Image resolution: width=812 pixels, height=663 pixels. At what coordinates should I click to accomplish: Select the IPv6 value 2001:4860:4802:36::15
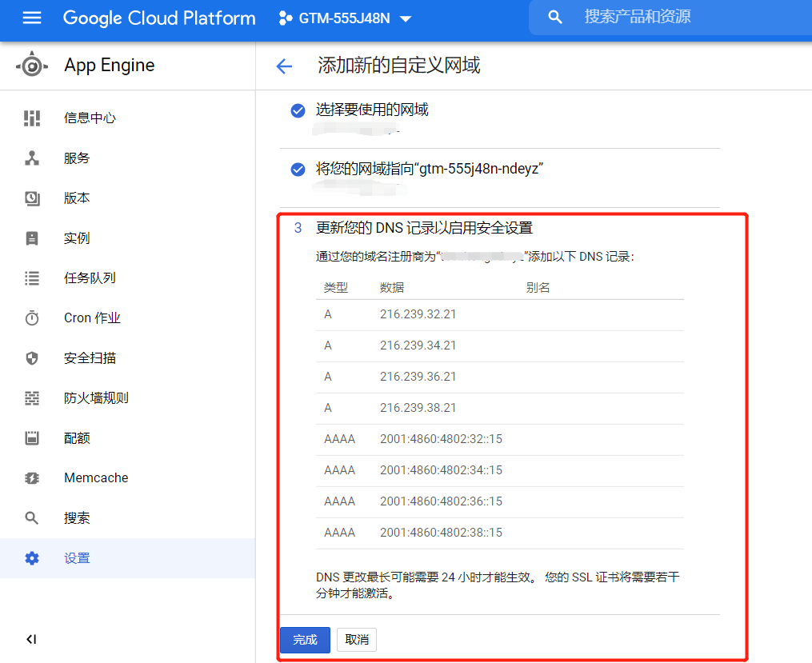pyautogui.click(x=442, y=501)
